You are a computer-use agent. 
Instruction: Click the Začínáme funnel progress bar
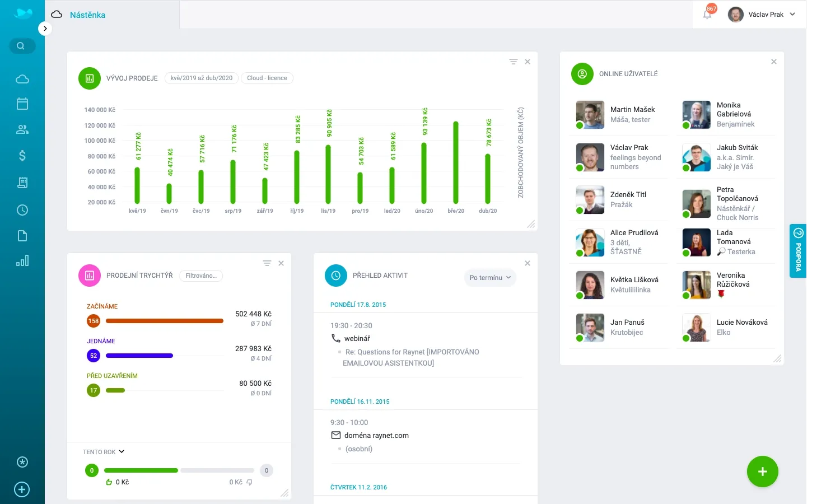click(164, 321)
